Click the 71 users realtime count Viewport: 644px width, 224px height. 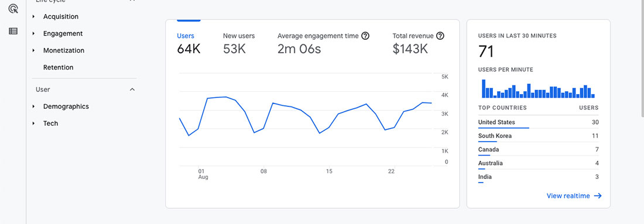click(486, 51)
